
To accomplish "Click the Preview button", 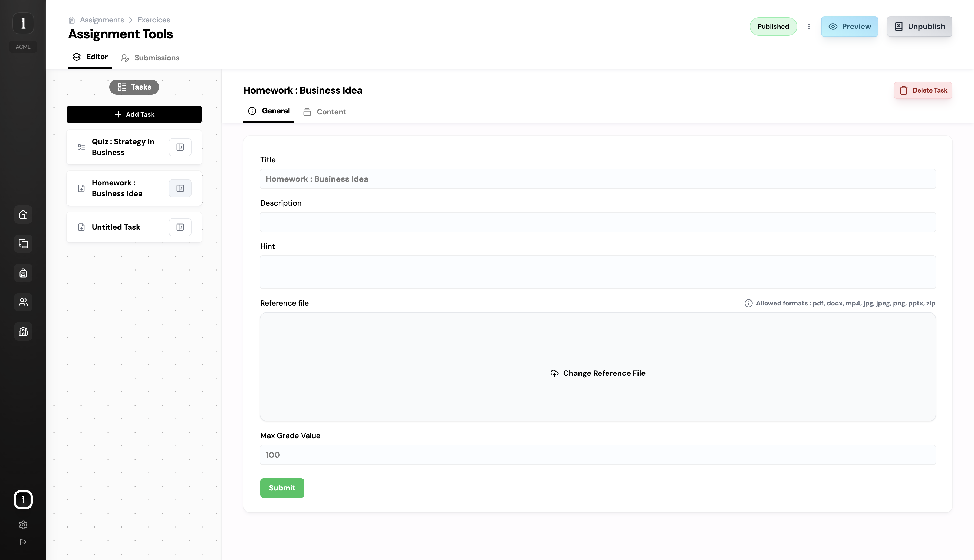I will pyautogui.click(x=850, y=27).
